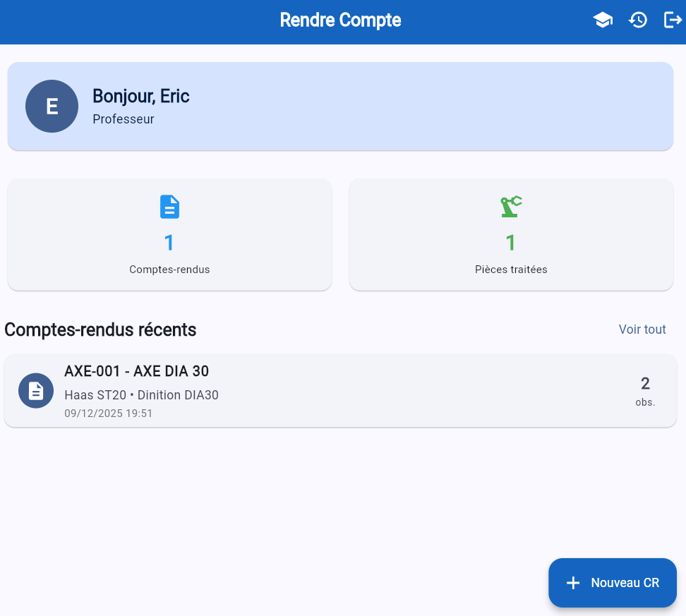Click the Comptes-rendus récents heading
The image size is (686, 616).
coord(100,330)
